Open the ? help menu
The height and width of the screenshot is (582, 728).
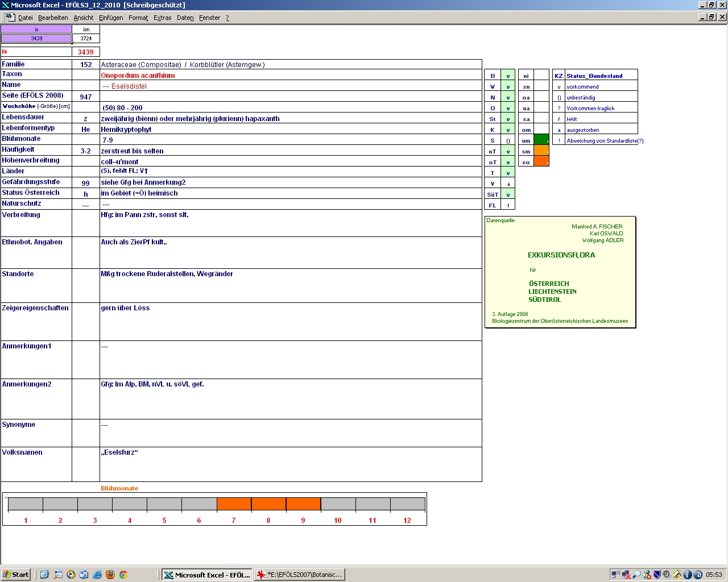coord(227,18)
